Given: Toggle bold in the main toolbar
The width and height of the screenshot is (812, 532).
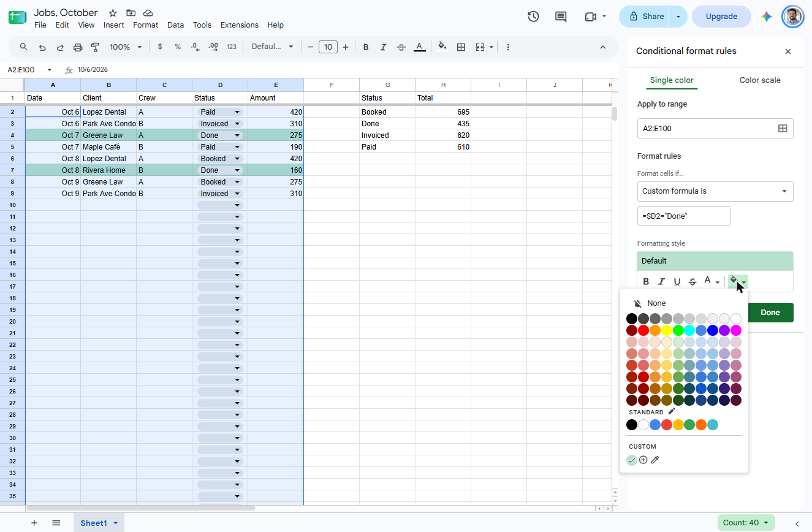Looking at the screenshot, I should pyautogui.click(x=366, y=47).
